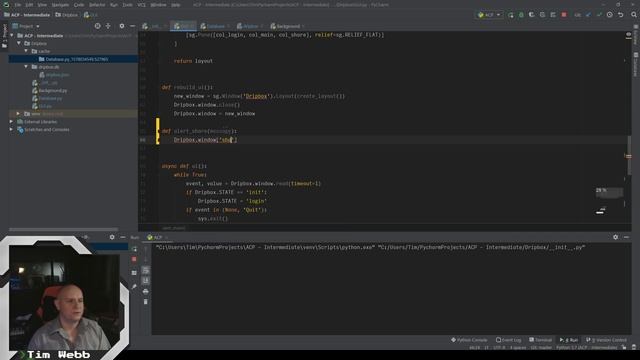Click the Run (rerun) icon in top toolbar
The height and width of the screenshot is (360, 640).
click(511, 15)
